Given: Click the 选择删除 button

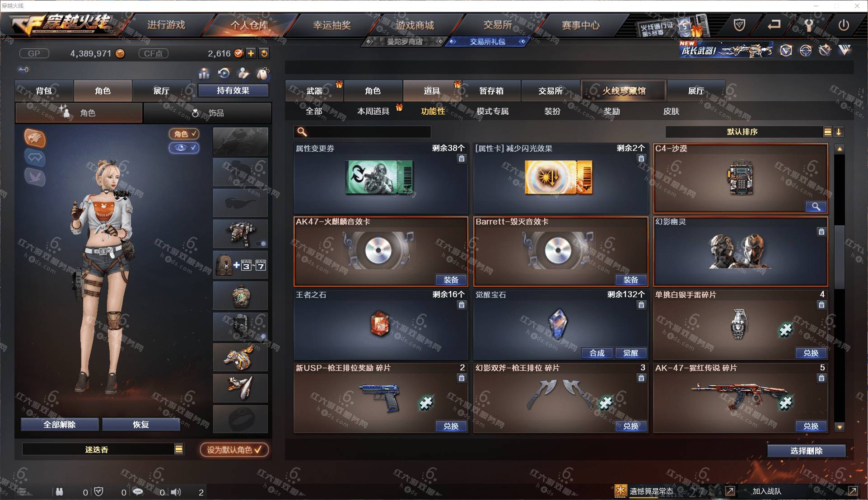Looking at the screenshot, I should pos(806,451).
